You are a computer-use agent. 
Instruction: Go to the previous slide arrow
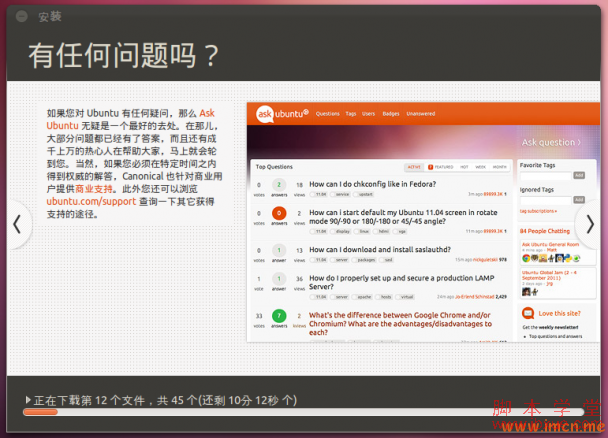[x=15, y=223]
